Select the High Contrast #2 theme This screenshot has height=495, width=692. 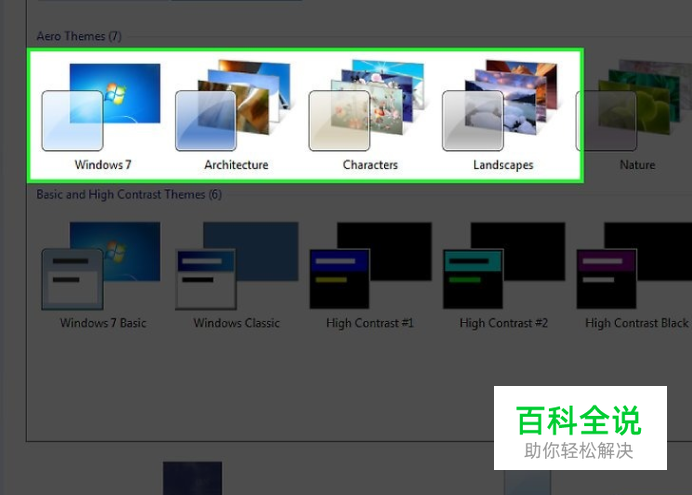tap(504, 275)
